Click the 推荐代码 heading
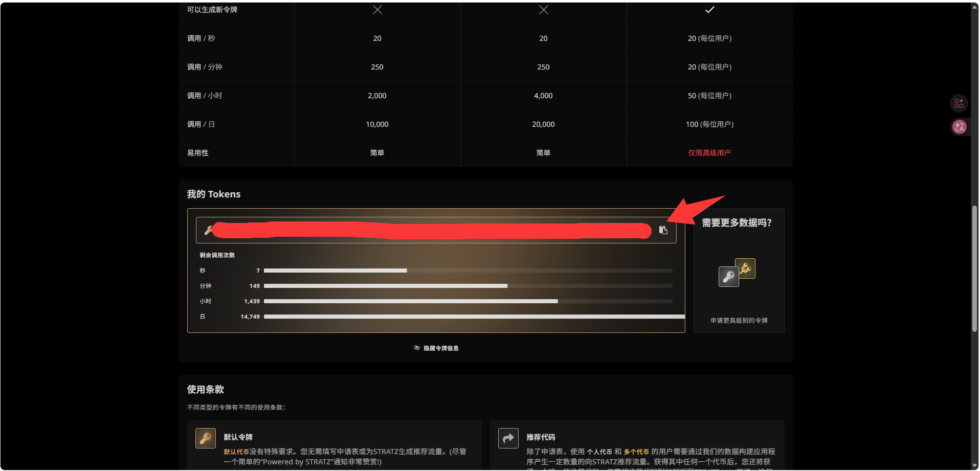Screen dimensions: 980x471 tap(541, 437)
